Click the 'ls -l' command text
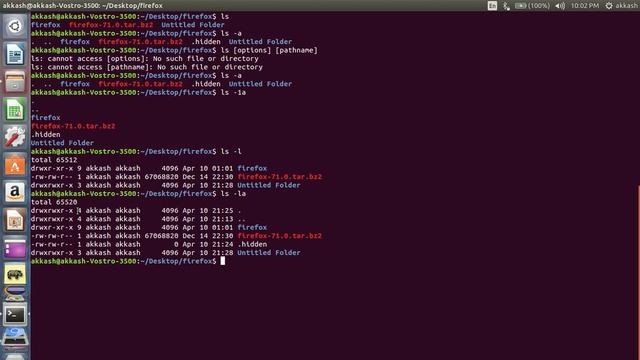 tap(231, 151)
